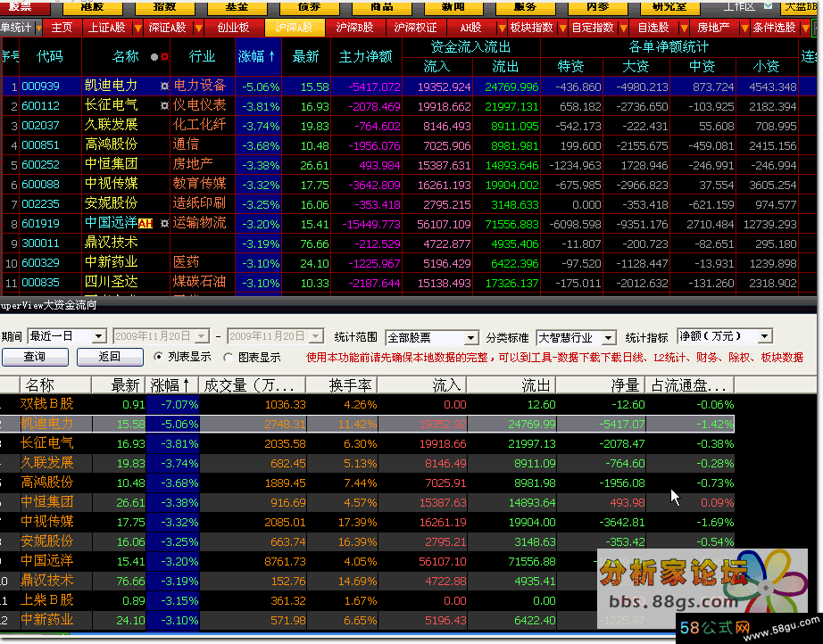Image resolution: width=823 pixels, height=644 pixels.
Task: Click the 成交量 column header
Action: 252,385
